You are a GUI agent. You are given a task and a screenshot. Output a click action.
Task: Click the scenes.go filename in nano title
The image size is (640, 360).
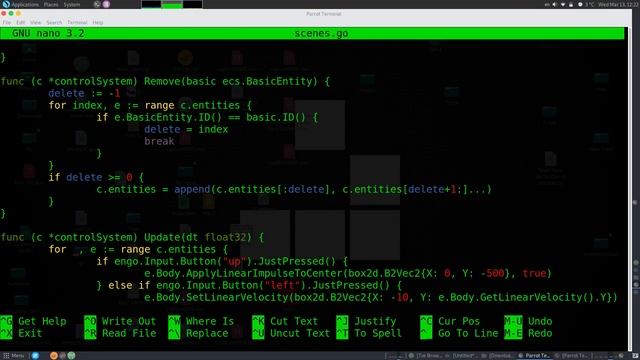coord(321,33)
